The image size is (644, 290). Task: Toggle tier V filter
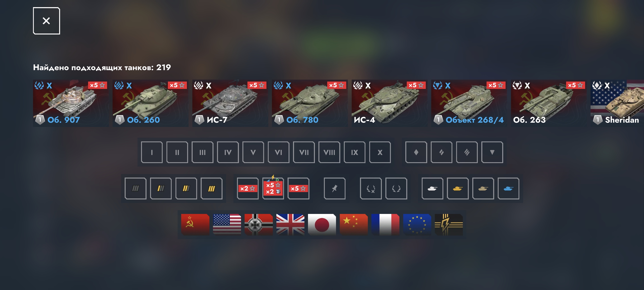pos(253,152)
